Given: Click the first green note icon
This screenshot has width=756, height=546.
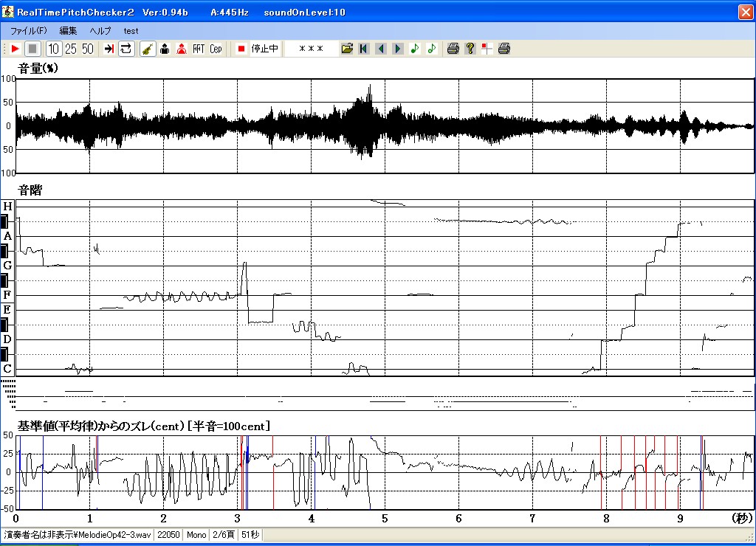Looking at the screenshot, I should click(415, 49).
